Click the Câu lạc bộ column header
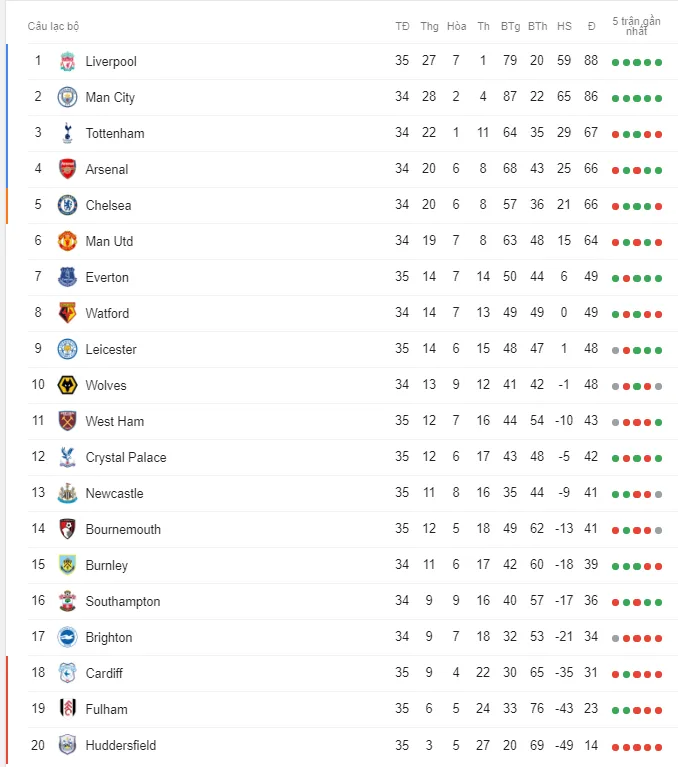This screenshot has width=678, height=767. pyautogui.click(x=53, y=26)
